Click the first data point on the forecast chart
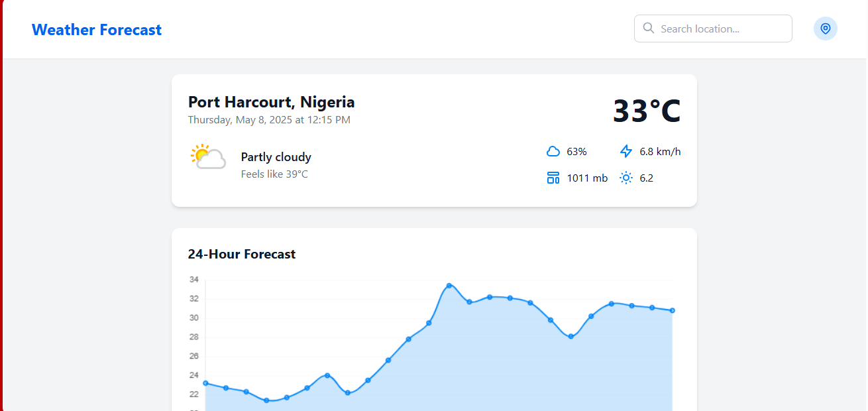This screenshot has width=868, height=411. [205, 383]
